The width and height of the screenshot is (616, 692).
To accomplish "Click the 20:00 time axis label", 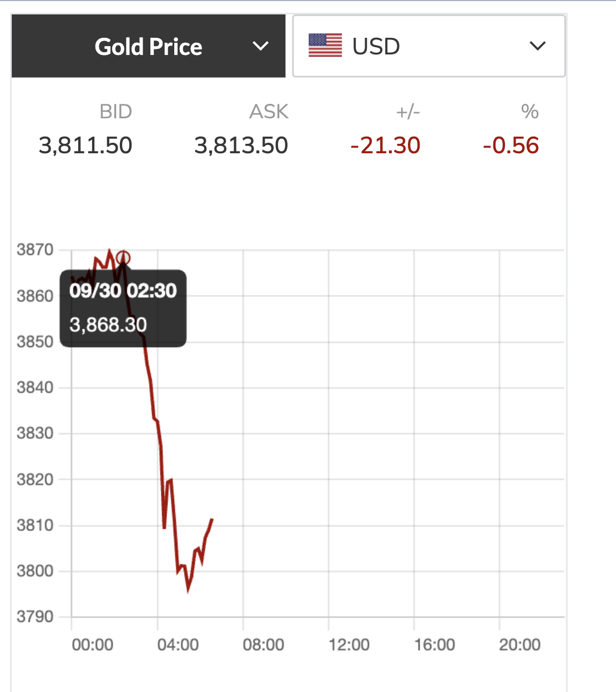I will coord(519,645).
